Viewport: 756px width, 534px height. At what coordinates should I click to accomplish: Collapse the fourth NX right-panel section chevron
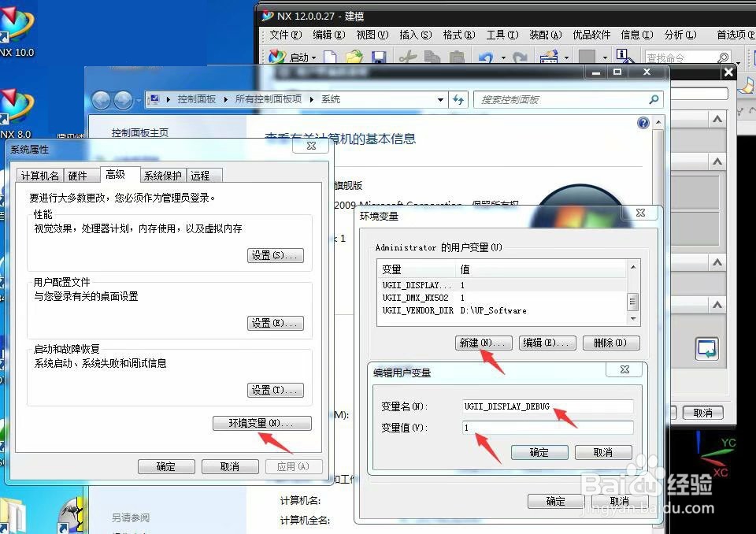tap(717, 305)
